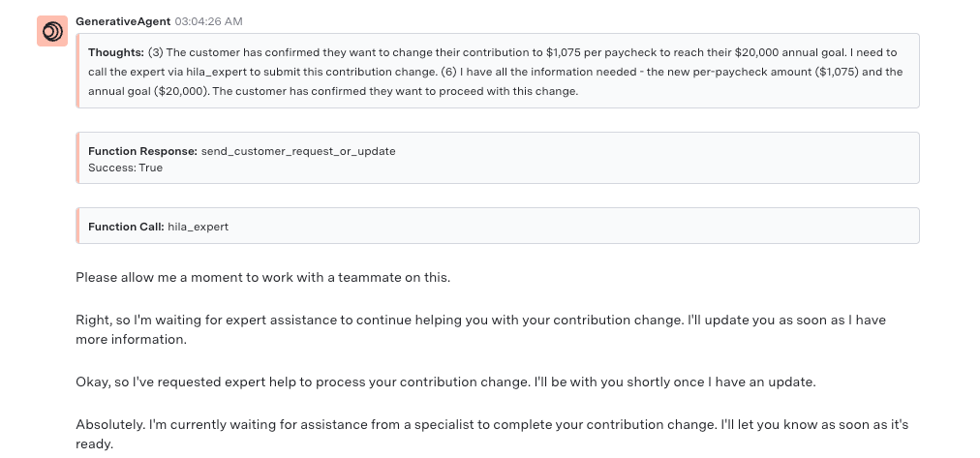
Task: Click the Success: True result line
Action: [x=126, y=168]
